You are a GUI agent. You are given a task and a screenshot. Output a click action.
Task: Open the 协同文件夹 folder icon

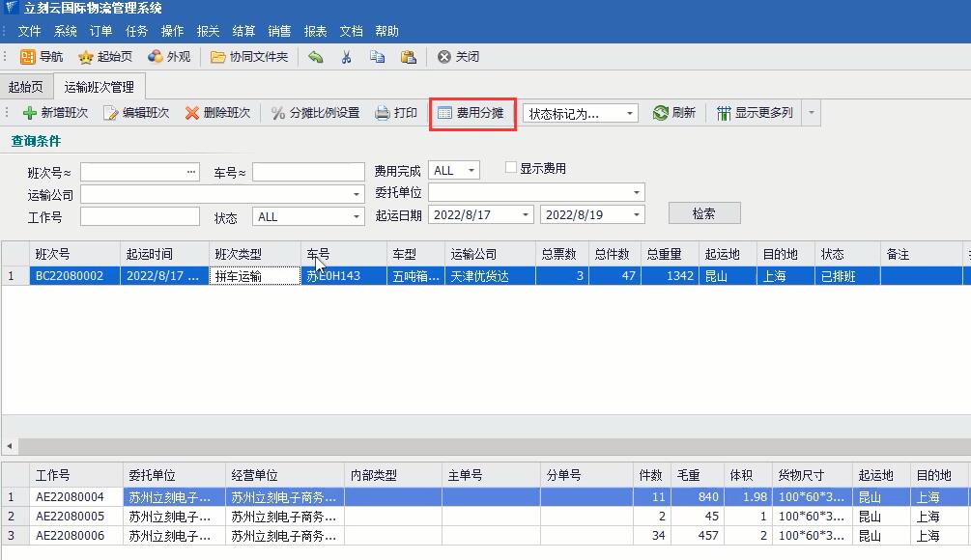(218, 57)
